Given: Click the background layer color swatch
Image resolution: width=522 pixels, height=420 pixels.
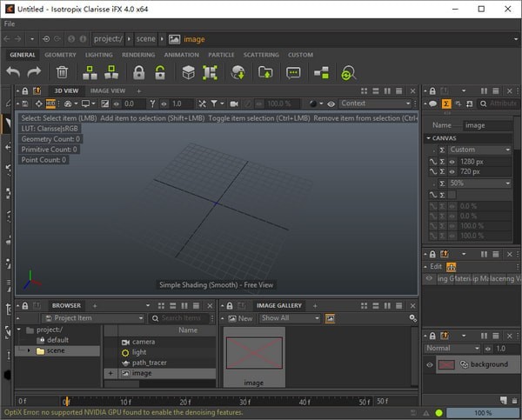Looking at the screenshot, I should click(445, 364).
